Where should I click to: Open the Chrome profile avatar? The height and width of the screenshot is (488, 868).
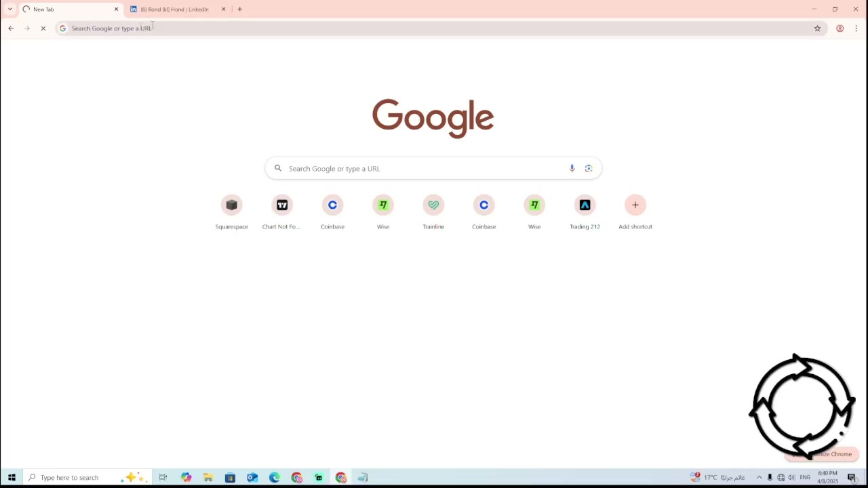[840, 28]
